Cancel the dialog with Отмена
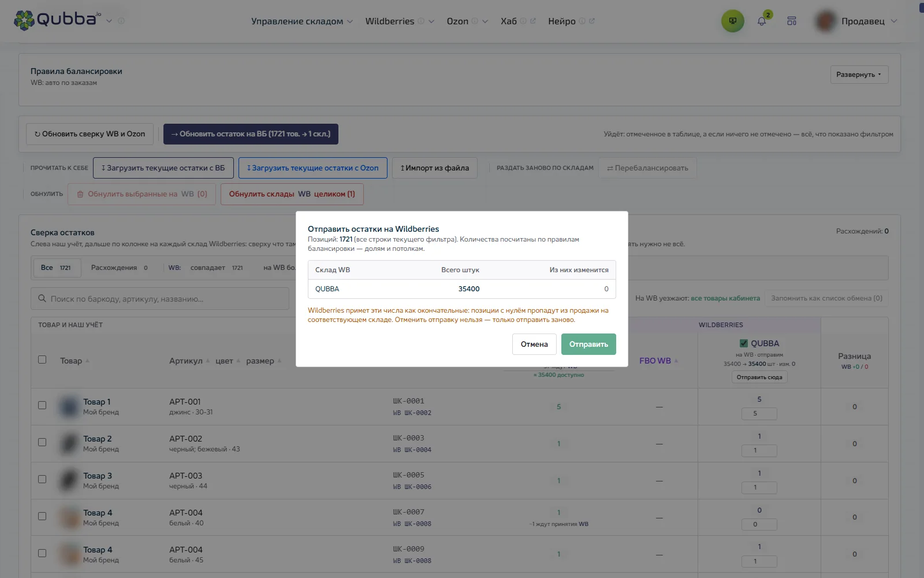Screen dimensions: 924x578 534,344
